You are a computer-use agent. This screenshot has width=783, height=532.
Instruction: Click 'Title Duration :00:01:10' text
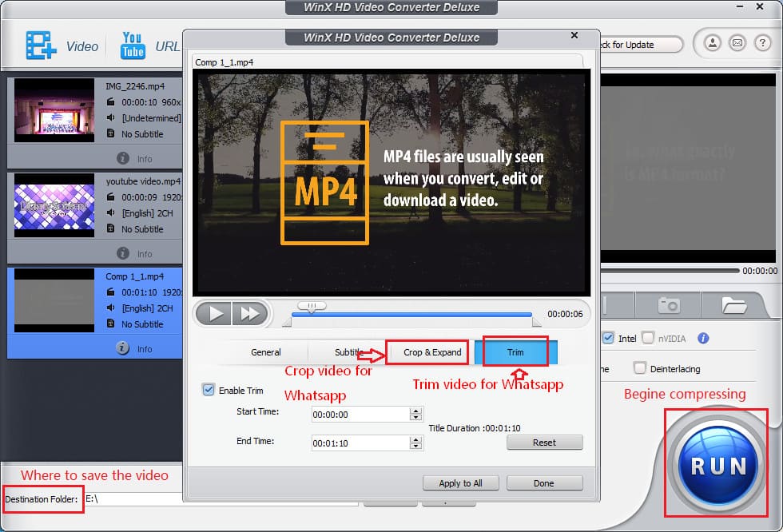pos(475,428)
